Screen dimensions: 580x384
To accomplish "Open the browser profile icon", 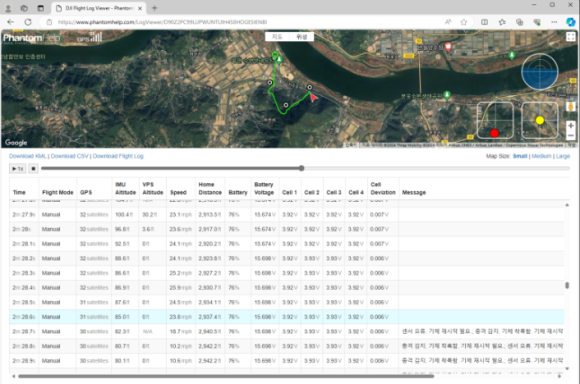I will coord(8,8).
